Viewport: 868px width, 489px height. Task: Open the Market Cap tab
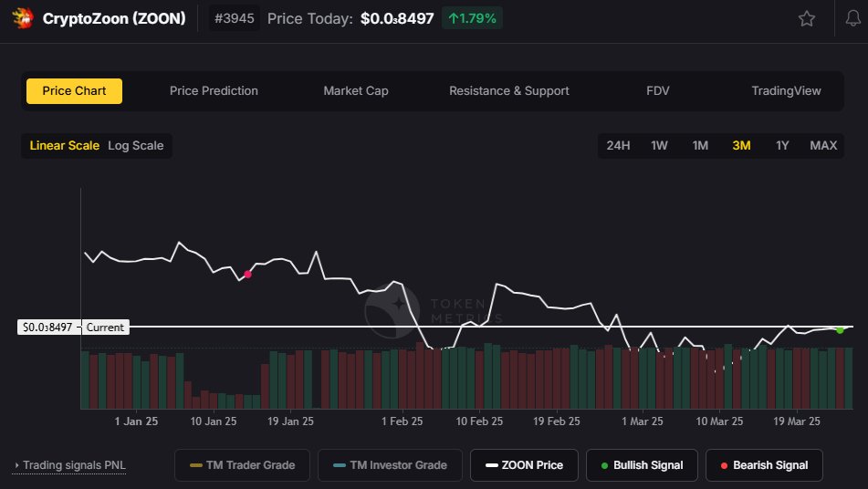(x=355, y=90)
